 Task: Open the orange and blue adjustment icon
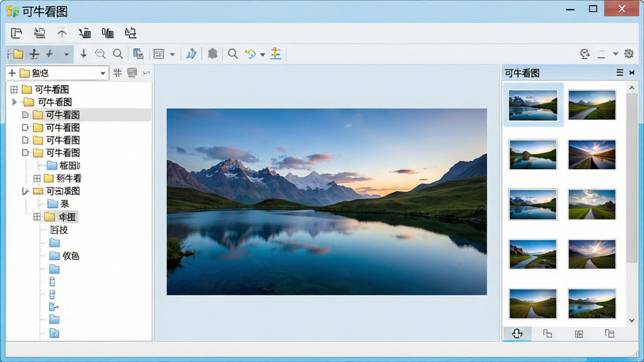275,54
